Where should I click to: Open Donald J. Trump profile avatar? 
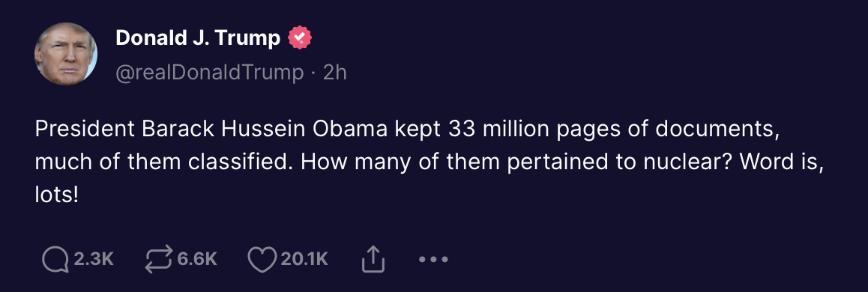pyautogui.click(x=66, y=54)
